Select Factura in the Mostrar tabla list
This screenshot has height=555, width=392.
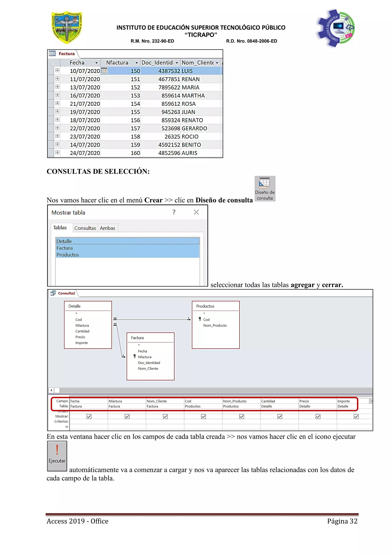click(128, 248)
